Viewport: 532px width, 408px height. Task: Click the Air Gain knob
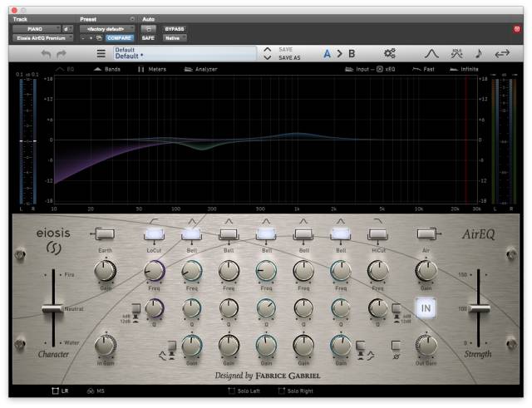coord(426,271)
